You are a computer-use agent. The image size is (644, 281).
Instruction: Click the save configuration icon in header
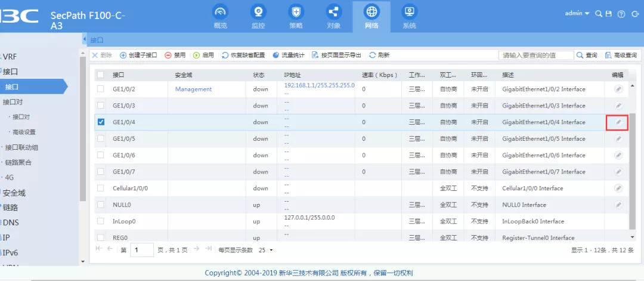coord(609,14)
